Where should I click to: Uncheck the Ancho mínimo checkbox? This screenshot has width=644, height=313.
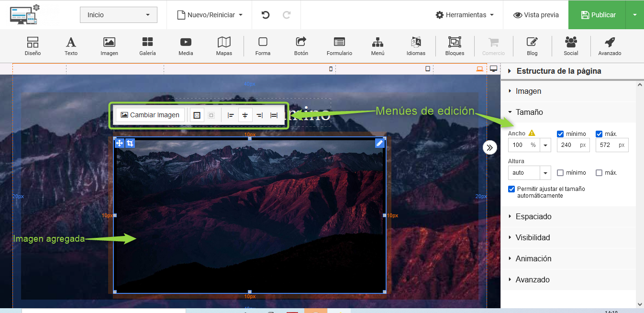[560, 134]
